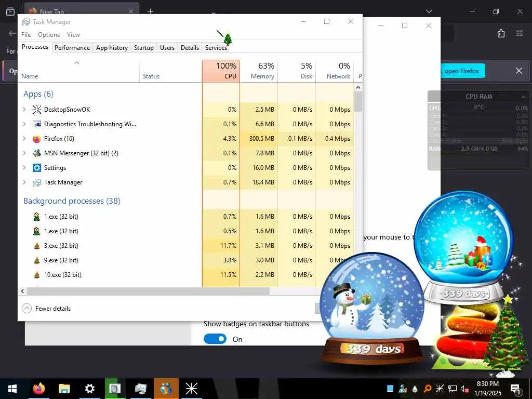Turn off Show badges on taskbar buttons toggle
The image size is (532, 399).
point(215,339)
